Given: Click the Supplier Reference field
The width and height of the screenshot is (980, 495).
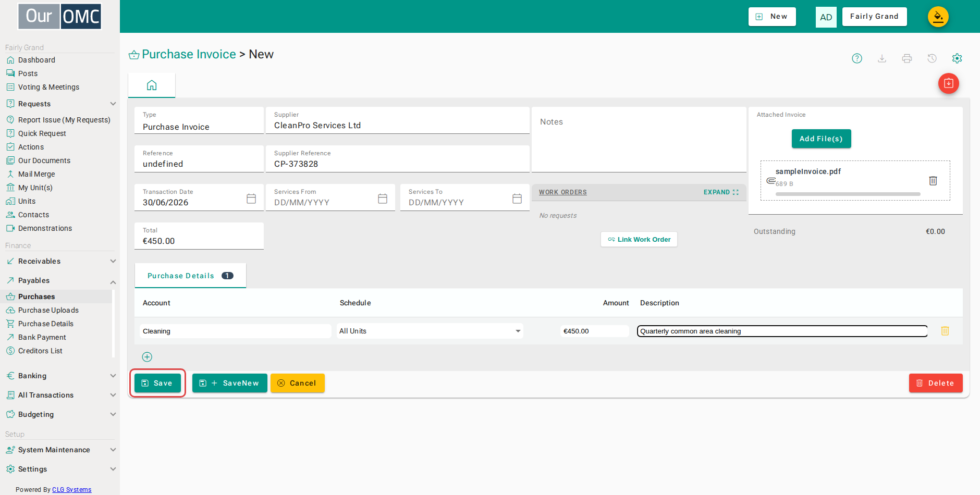Looking at the screenshot, I should (398, 159).
